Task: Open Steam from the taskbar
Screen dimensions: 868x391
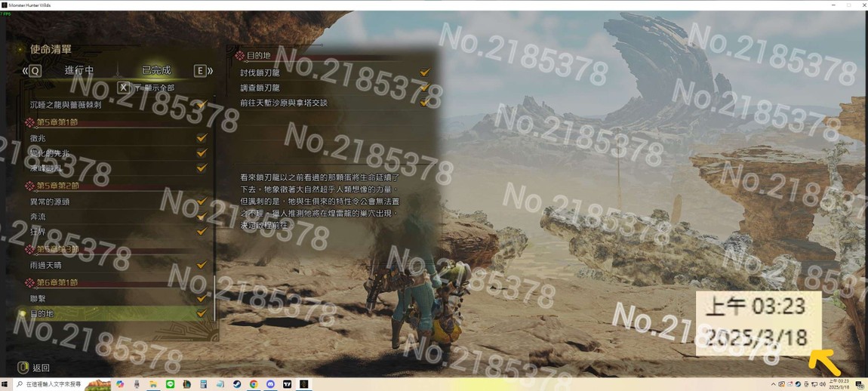Action: tap(237, 383)
